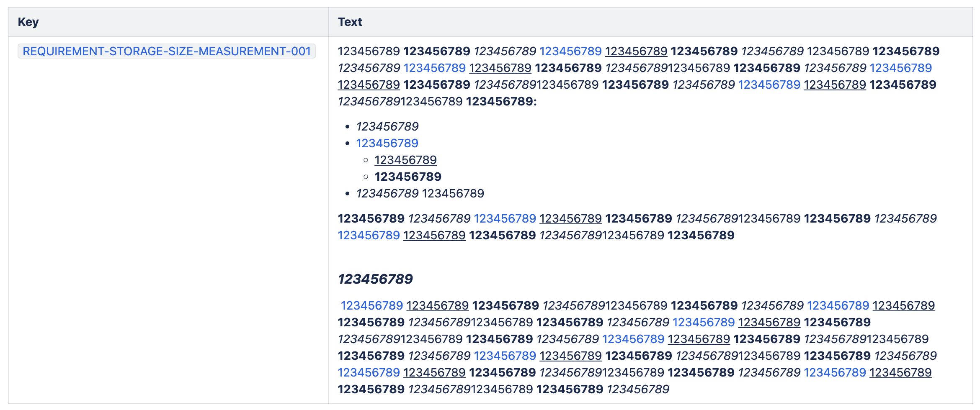Click the final italic 123456789 in the table

(x=638, y=389)
